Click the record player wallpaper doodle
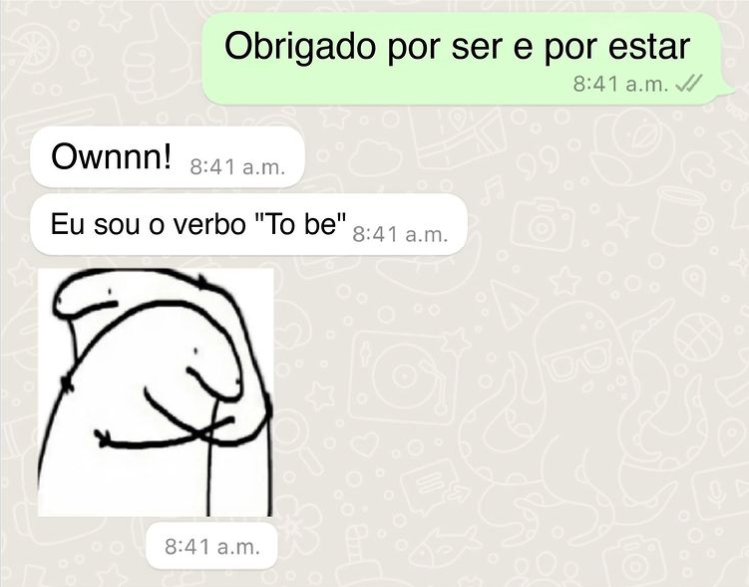This screenshot has width=749, height=587. (404, 375)
